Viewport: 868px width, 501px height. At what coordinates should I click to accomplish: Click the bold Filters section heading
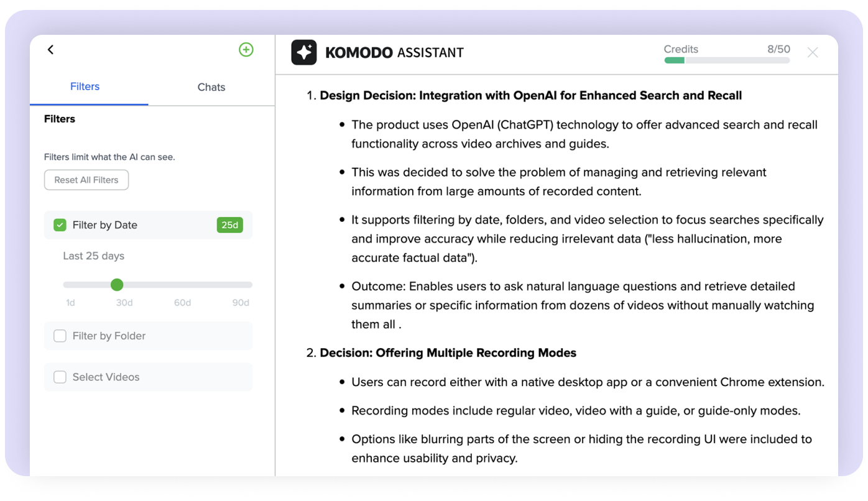(x=60, y=119)
